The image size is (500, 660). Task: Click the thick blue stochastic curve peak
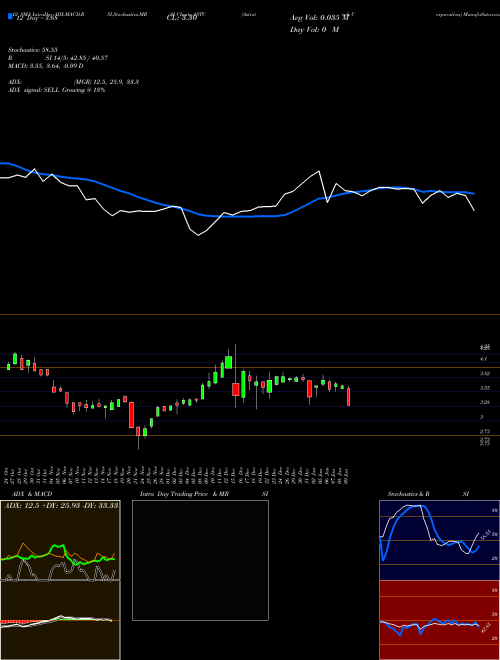[x=420, y=506]
